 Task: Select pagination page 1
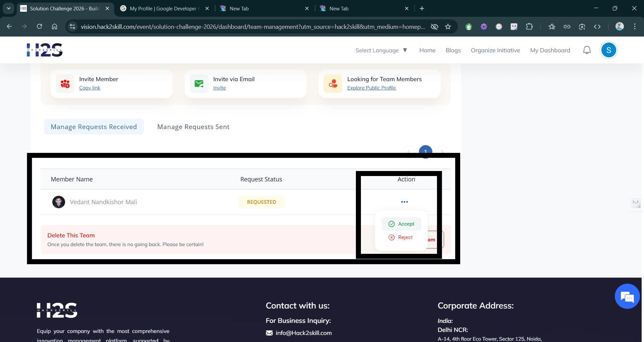(426, 152)
